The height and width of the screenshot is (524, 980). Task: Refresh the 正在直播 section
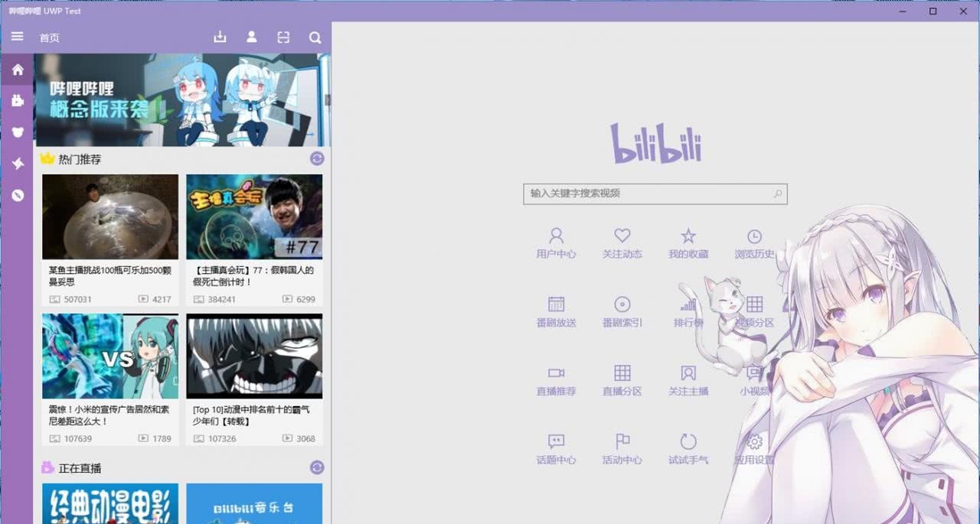pos(317,467)
